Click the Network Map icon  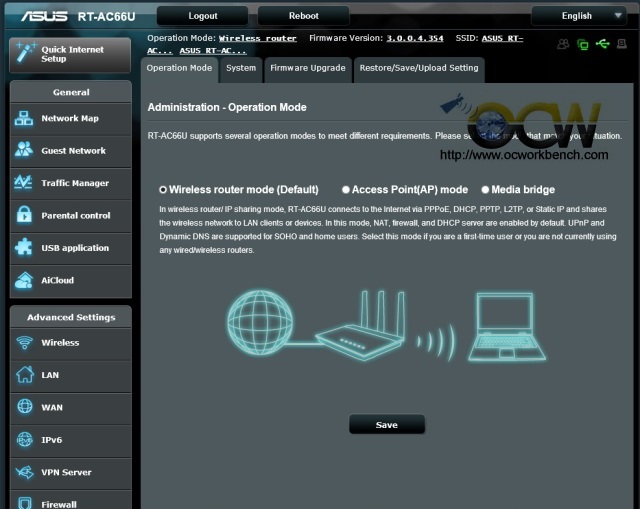pyautogui.click(x=24, y=118)
